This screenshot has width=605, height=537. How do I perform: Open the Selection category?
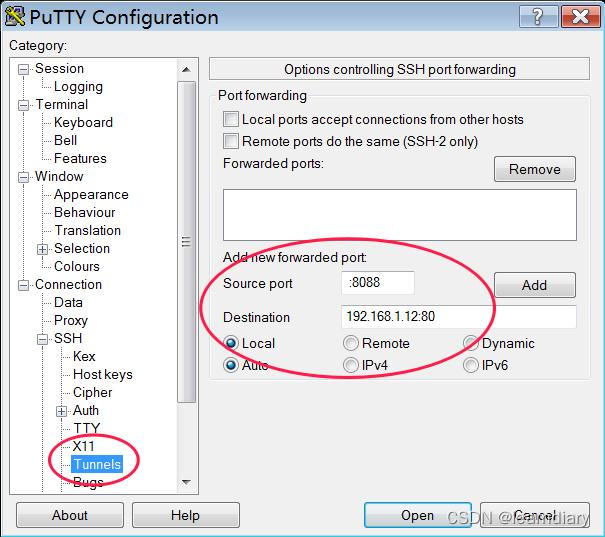click(x=82, y=248)
